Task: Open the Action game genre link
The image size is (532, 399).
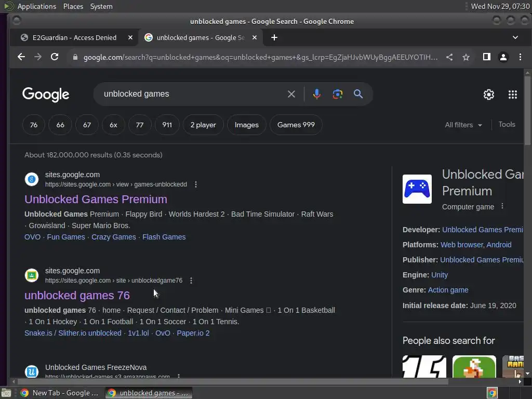Action: point(448,290)
